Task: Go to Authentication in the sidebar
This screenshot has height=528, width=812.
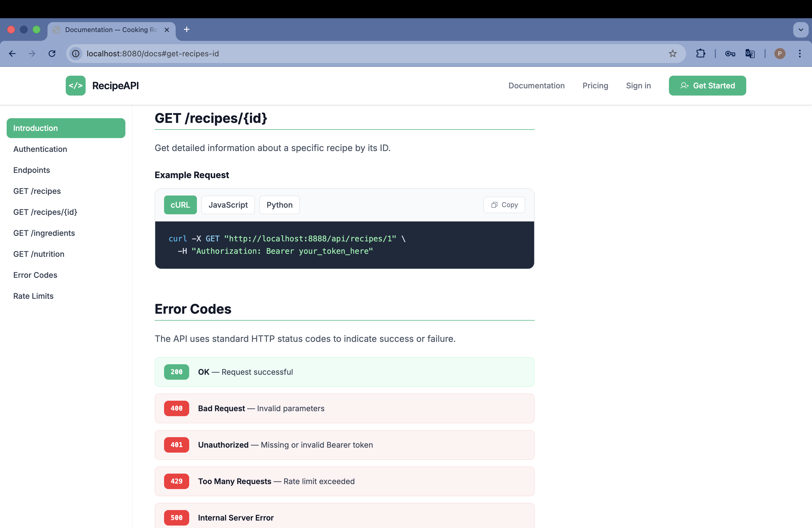Action: (x=40, y=149)
